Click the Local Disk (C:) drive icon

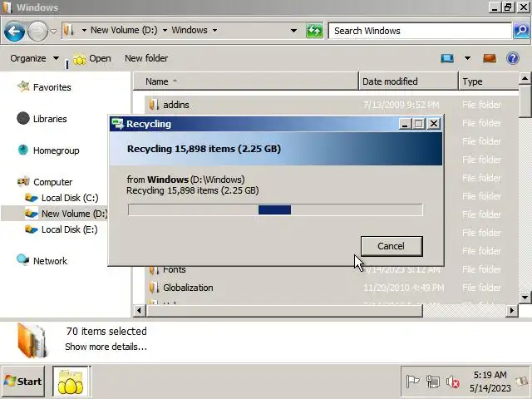(32, 198)
